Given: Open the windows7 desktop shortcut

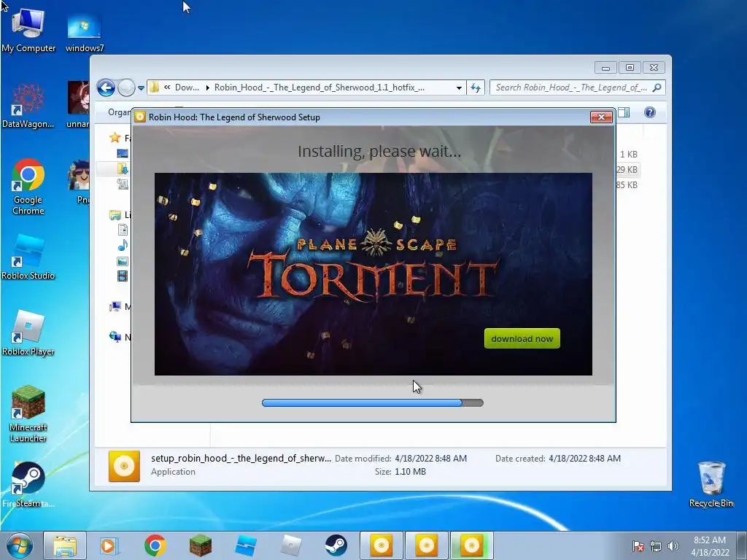Looking at the screenshot, I should pyautogui.click(x=85, y=32).
